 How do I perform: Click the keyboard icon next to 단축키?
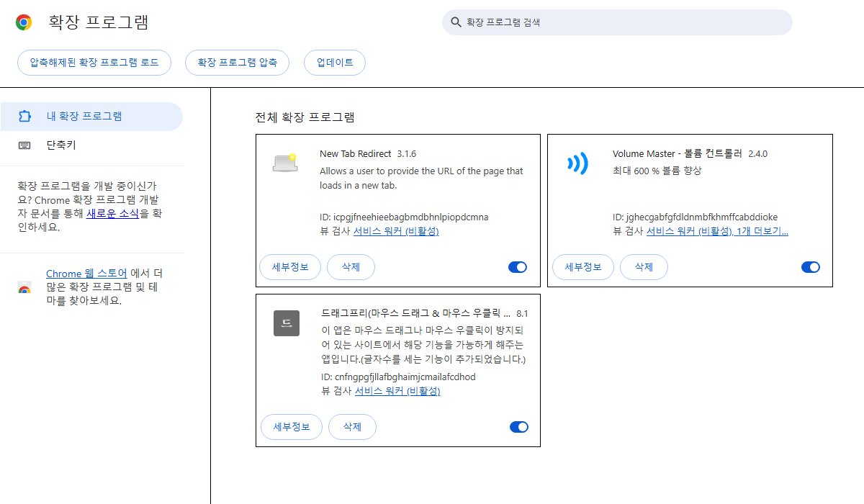tap(24, 145)
